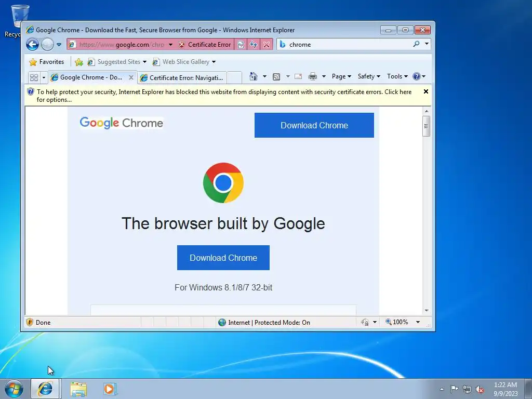Toggle Compatibility View icon in address bar
Viewport: 532px width, 399px height.
click(241, 45)
